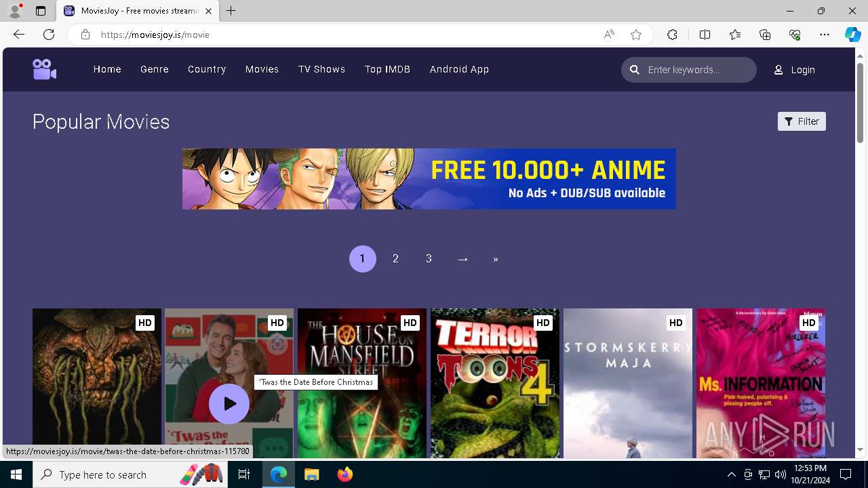
Task: Open the Filter options
Action: coord(802,121)
